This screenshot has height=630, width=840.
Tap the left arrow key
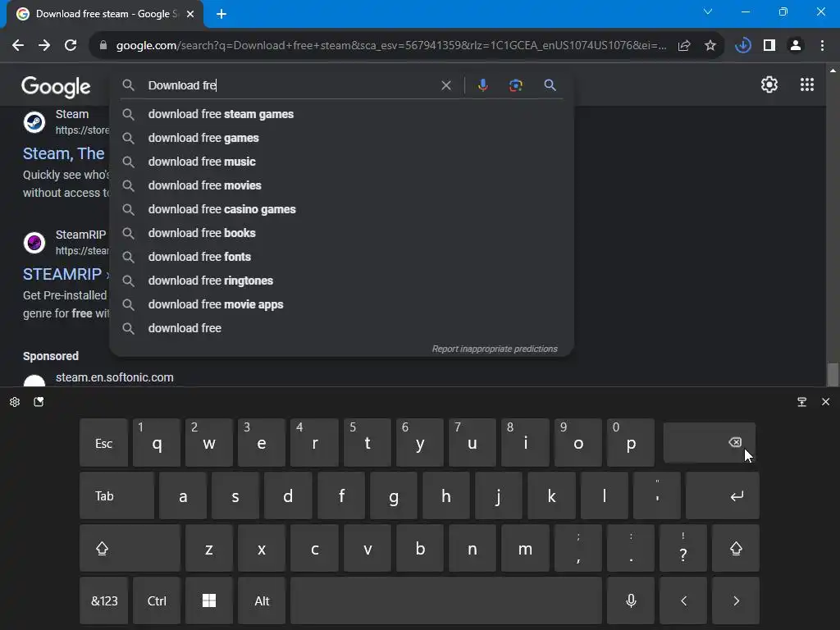[x=683, y=600]
